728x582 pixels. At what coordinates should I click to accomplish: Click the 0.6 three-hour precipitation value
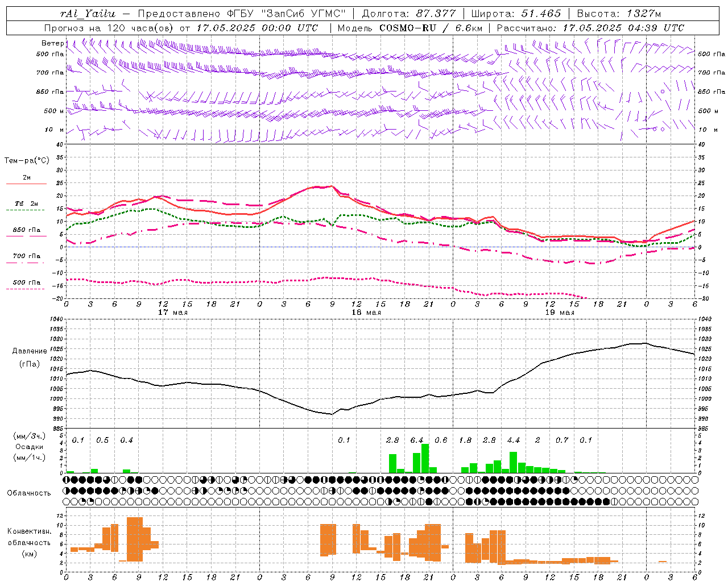441,440
